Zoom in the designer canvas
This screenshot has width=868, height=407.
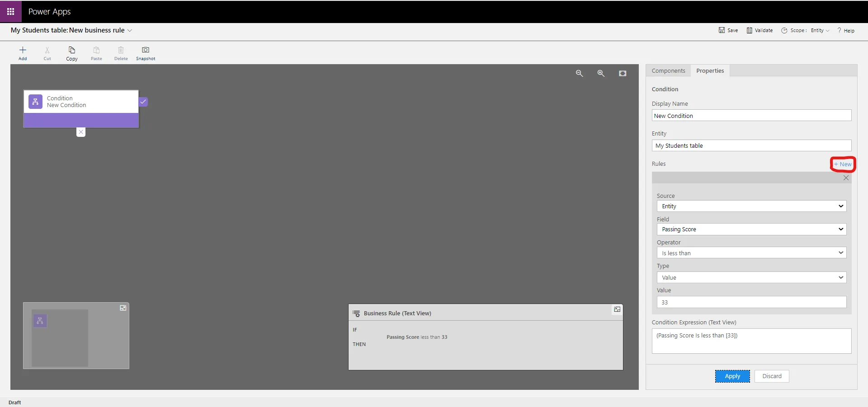point(601,73)
